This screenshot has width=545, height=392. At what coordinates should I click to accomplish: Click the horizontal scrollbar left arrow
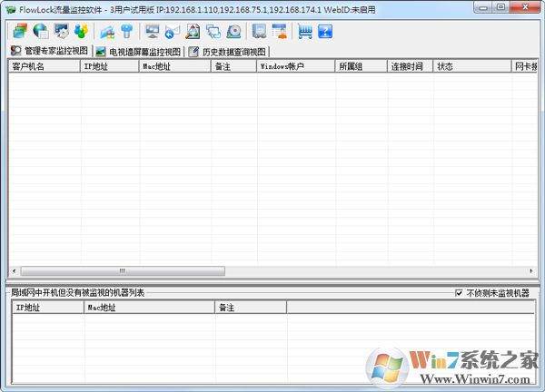pyautogui.click(x=15, y=270)
